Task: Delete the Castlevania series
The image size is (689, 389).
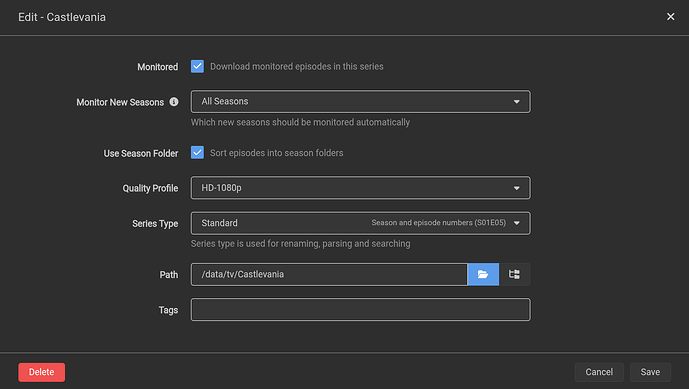Action: pos(42,372)
